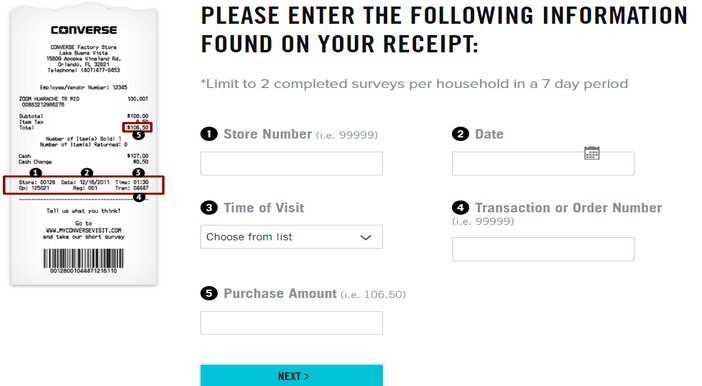This screenshot has width=702, height=386.
Task: Click the number 3 badge beside Time of Visit
Action: (x=209, y=208)
